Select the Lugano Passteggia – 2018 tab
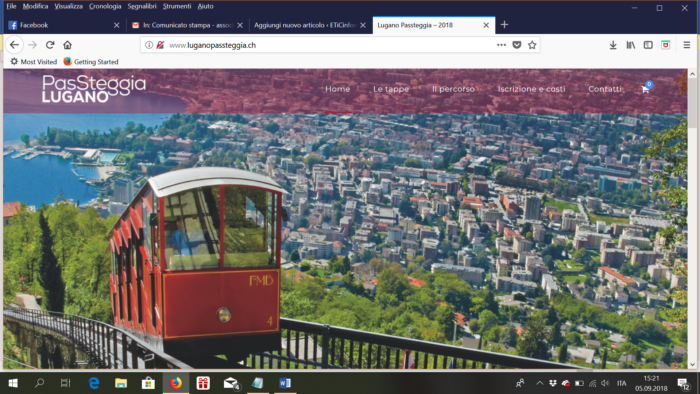Viewport: 700px width, 394px height. click(x=433, y=25)
